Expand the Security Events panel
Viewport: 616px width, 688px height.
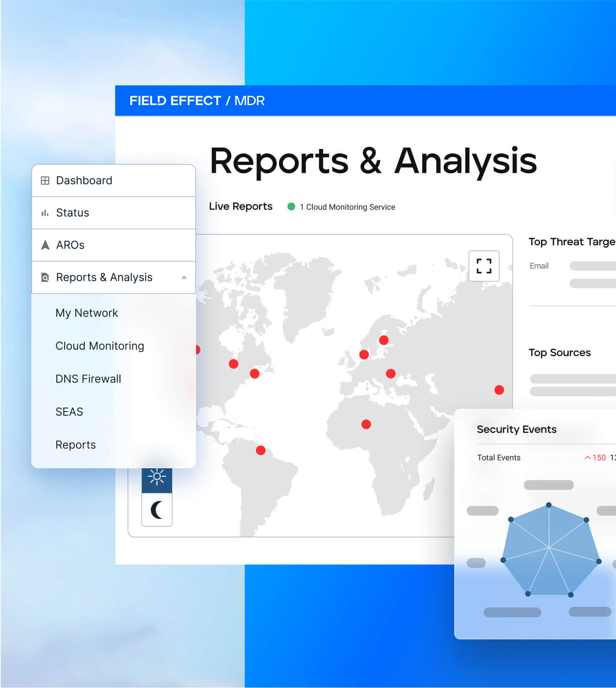click(x=517, y=429)
